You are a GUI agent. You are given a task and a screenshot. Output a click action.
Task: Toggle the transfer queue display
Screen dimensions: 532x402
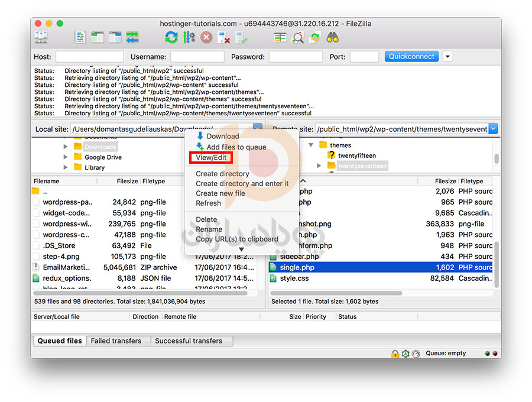coord(132,37)
